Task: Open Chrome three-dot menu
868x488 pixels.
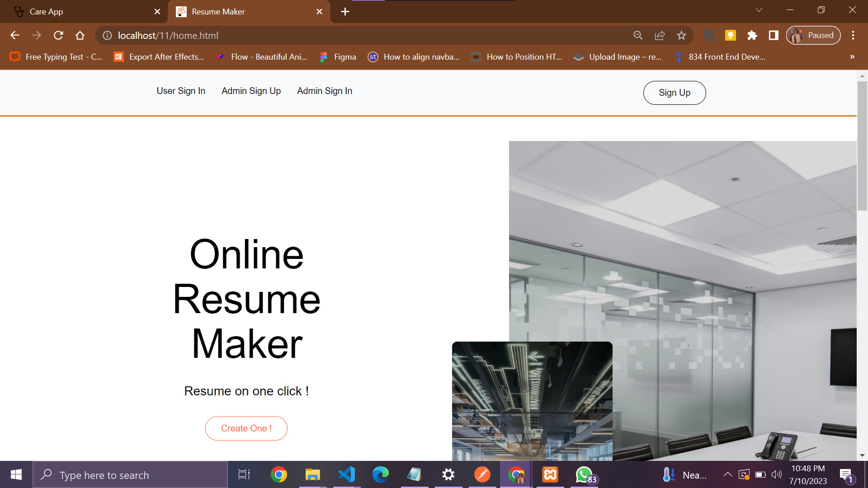Action: coord(853,35)
